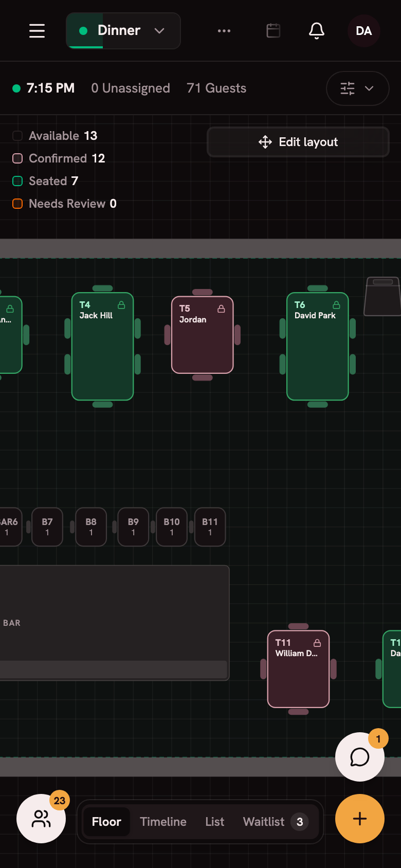Open the calendar date picker
This screenshot has height=868, width=401.
click(x=274, y=31)
